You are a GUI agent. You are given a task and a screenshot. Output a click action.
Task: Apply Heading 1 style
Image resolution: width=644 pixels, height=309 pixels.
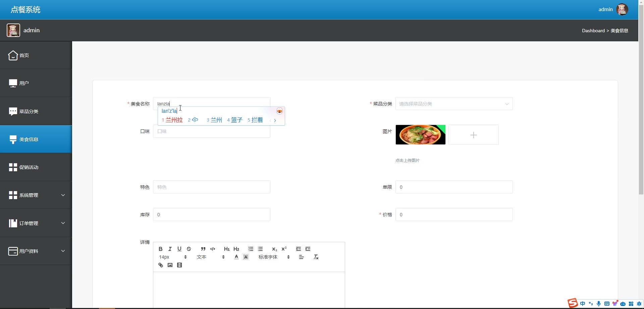(x=227, y=249)
